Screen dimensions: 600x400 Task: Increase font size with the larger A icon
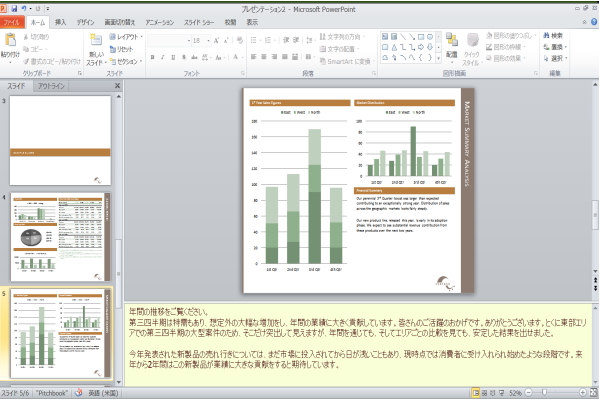coord(217,40)
